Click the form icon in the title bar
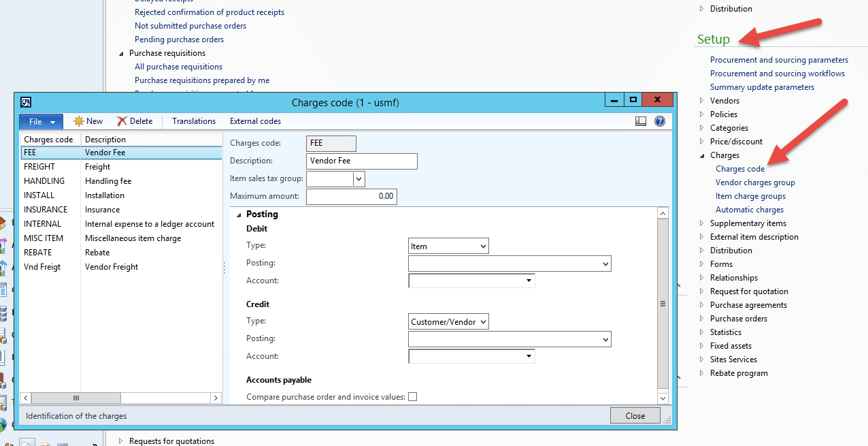This screenshot has height=446, width=868. pos(26,101)
